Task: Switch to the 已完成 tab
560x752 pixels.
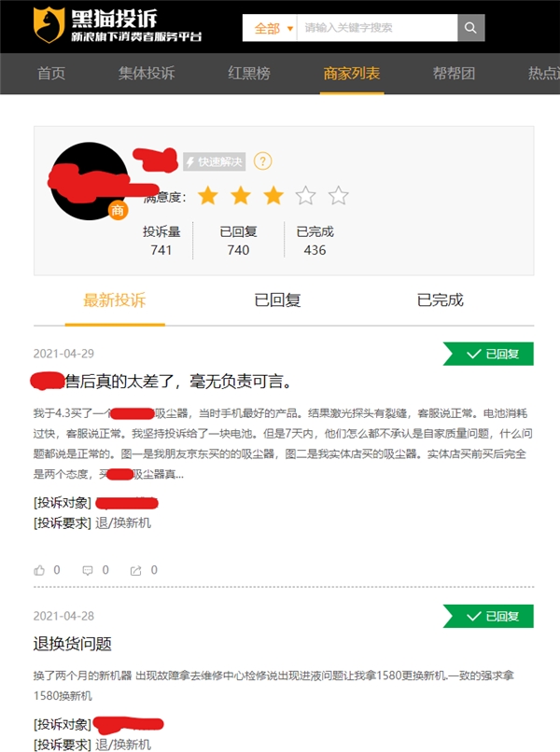Action: click(440, 300)
